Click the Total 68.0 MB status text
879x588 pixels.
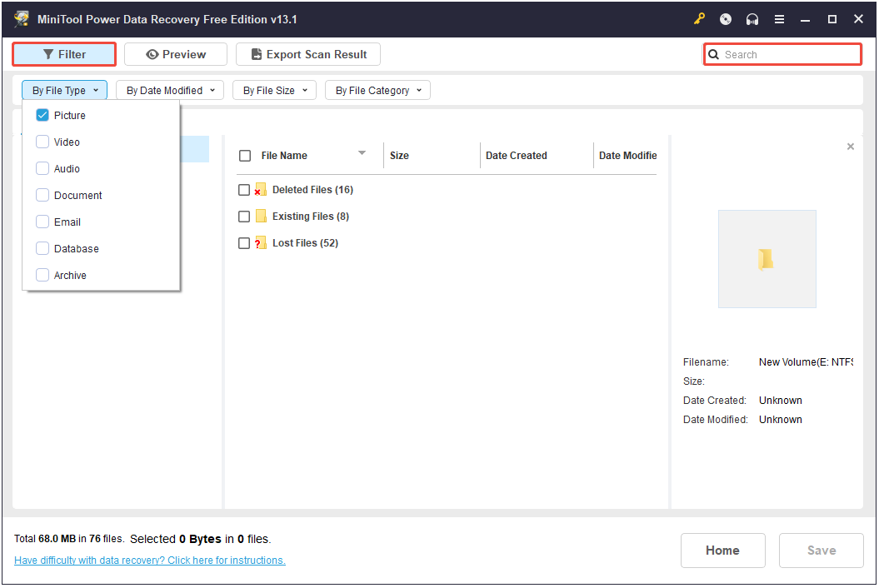tap(68, 539)
